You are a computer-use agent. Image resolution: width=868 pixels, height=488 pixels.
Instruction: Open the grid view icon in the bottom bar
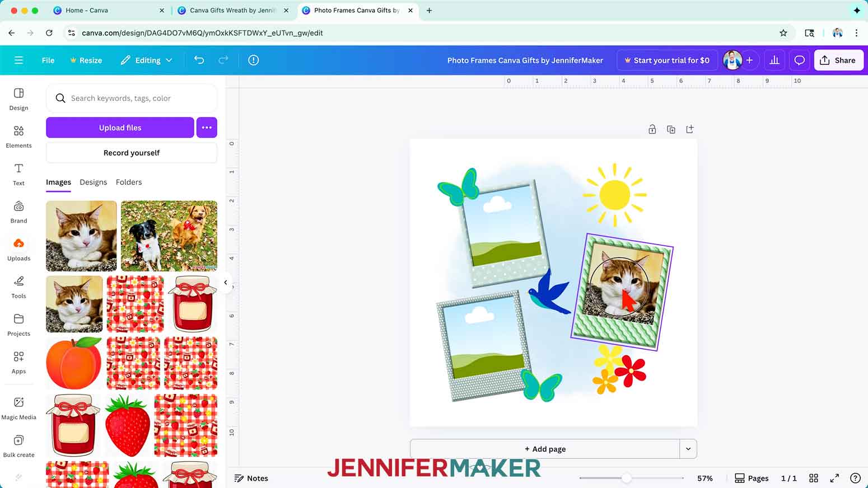tap(814, 478)
